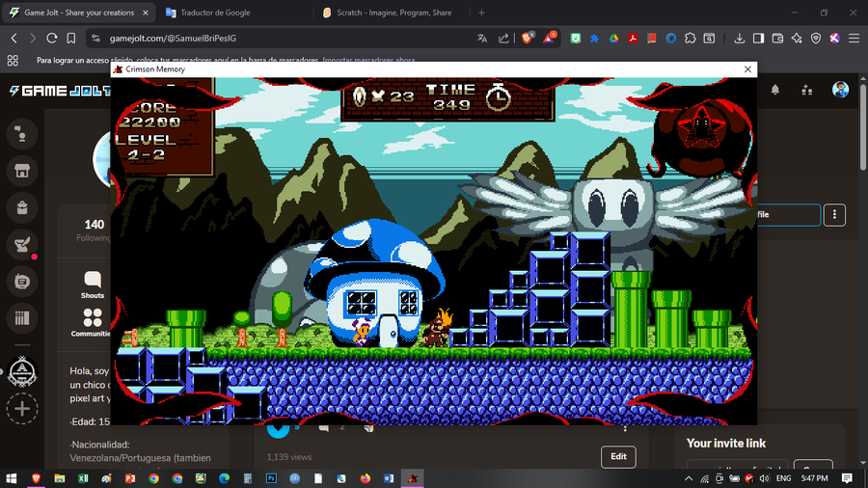Open the tab groups grid icon in bookmarks bar

click(x=13, y=61)
